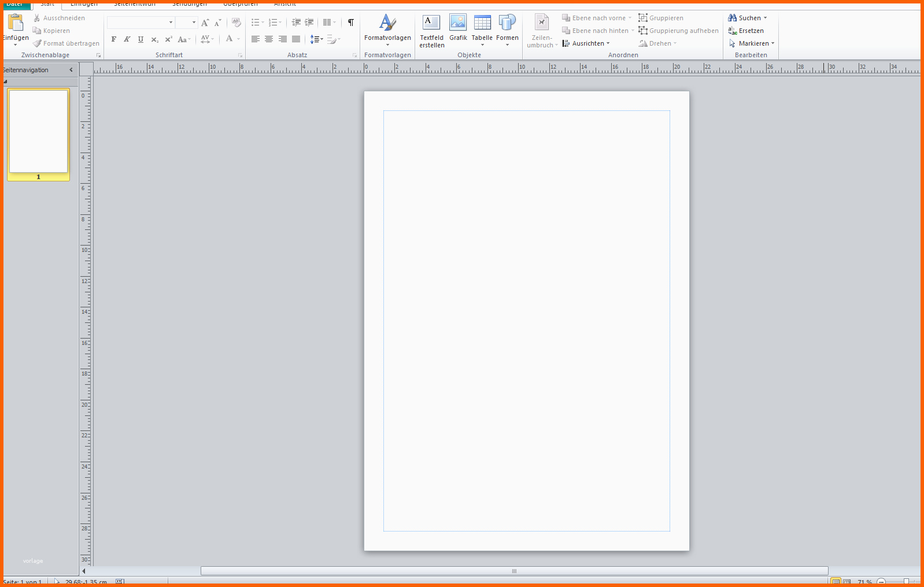Expand the Markieren select menu
The width and height of the screenshot is (924, 587).
click(x=751, y=43)
